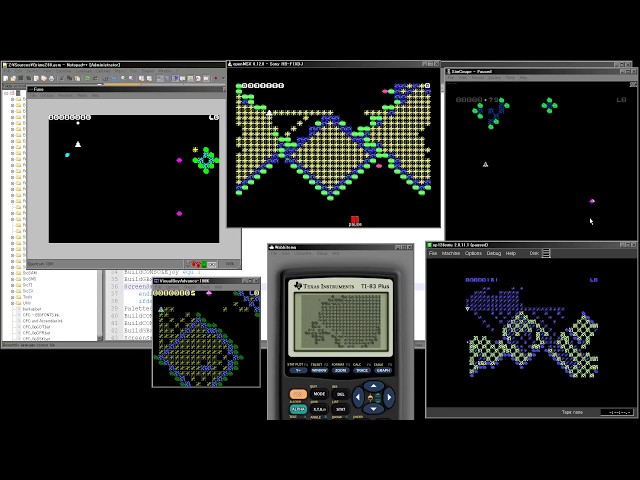Open File menu in ep128emu window
Image resolution: width=640 pixels, height=480 pixels.
click(433, 253)
